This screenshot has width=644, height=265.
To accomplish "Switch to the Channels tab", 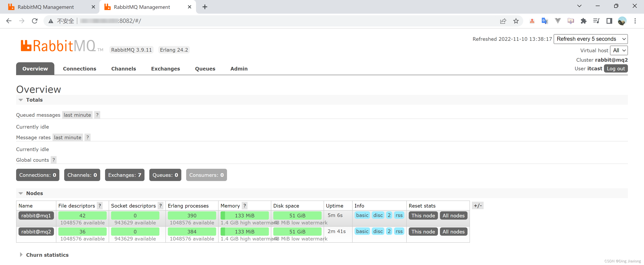I will [124, 69].
